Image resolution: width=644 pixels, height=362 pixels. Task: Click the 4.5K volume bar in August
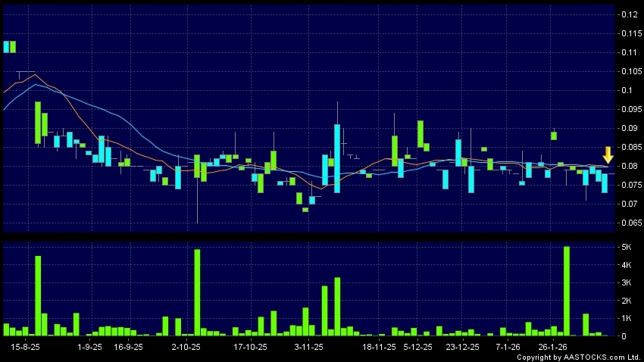pos(38,295)
